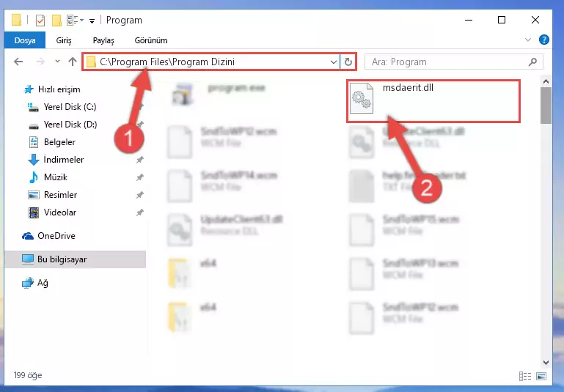Select the program.exe file
This screenshot has height=392, width=564.
(236, 88)
